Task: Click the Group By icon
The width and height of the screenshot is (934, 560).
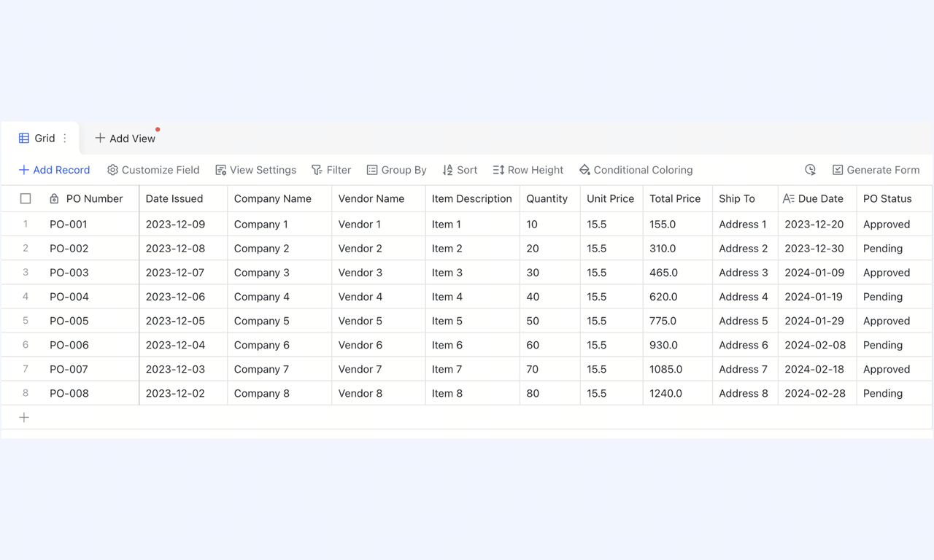Action: click(x=372, y=170)
